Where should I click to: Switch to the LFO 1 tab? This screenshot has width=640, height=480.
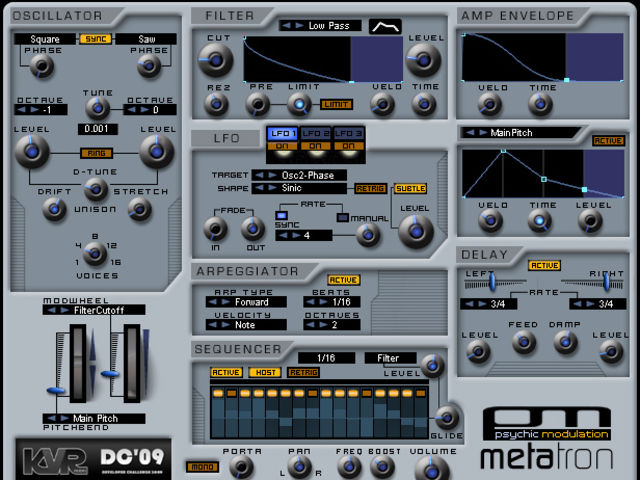tap(283, 133)
